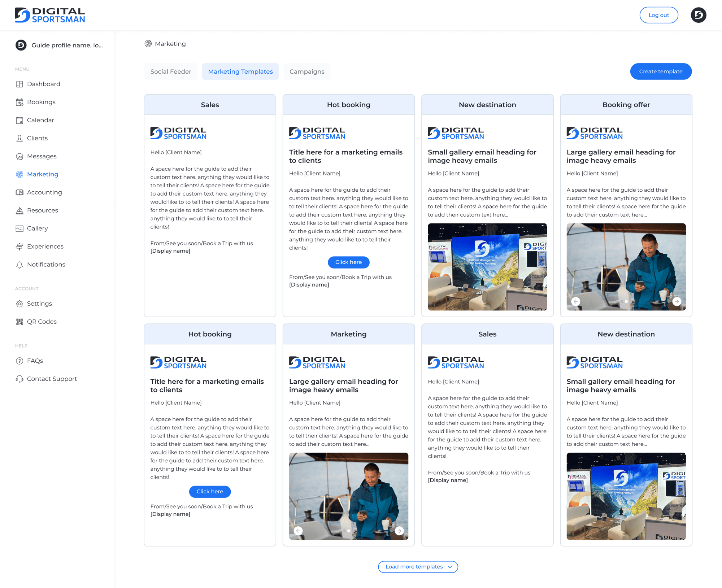Click the Settings gear icon
Viewport: 722px width, 588px height.
[19, 304]
